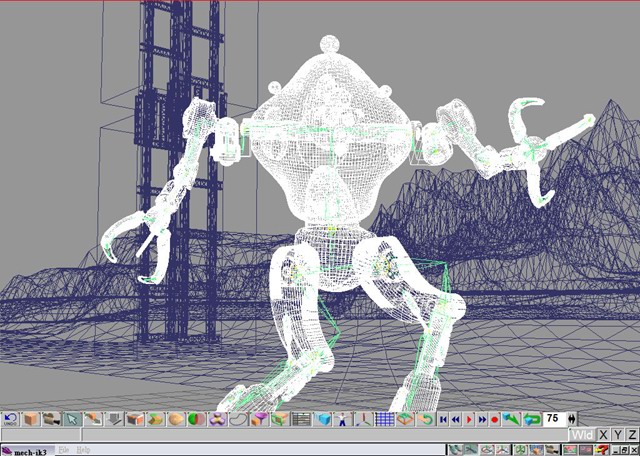Open the File menu
The height and width of the screenshot is (456, 640).
[63, 451]
